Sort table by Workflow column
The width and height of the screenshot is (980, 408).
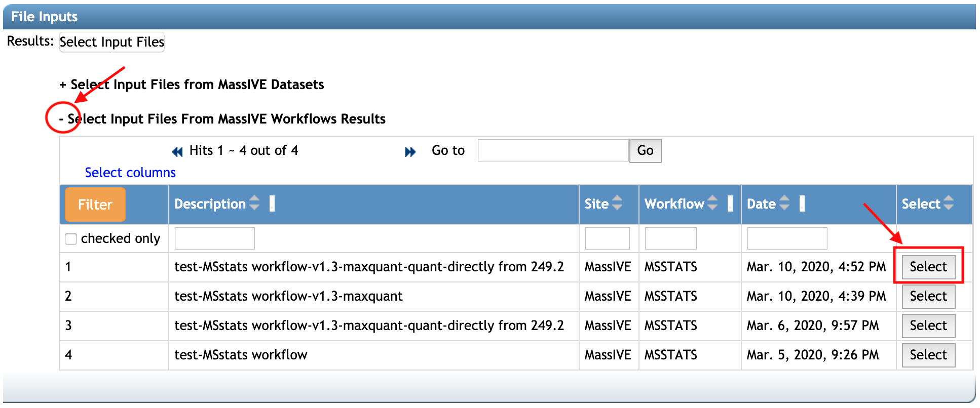coord(712,203)
